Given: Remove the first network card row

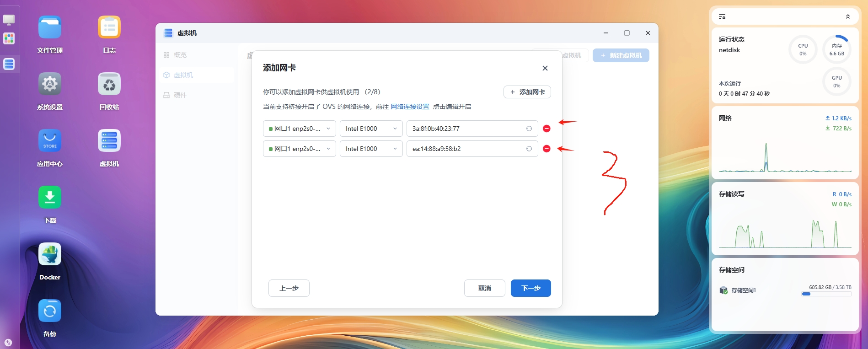Looking at the screenshot, I should [x=547, y=129].
